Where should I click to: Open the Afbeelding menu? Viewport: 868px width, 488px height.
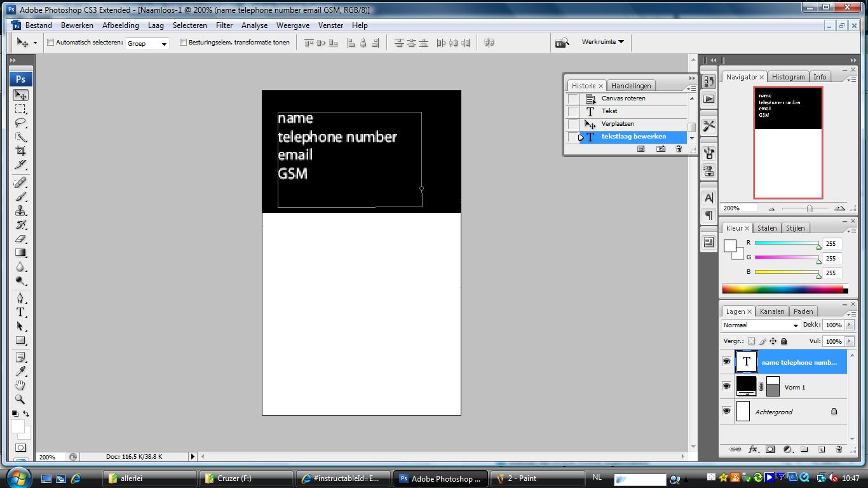click(x=121, y=25)
